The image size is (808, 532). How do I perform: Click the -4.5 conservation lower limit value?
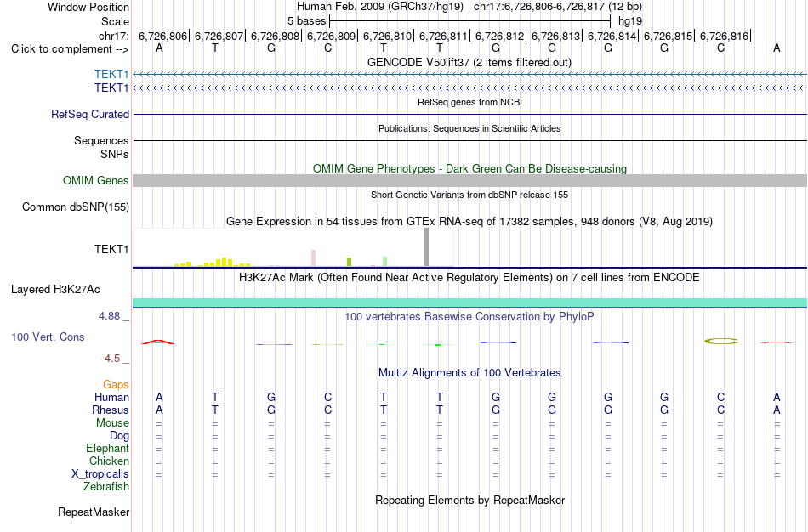click(x=111, y=359)
